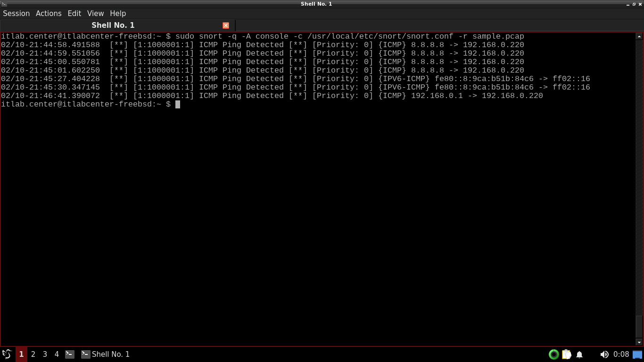Open the Help menu
The height and width of the screenshot is (362, 644).
pyautogui.click(x=118, y=13)
